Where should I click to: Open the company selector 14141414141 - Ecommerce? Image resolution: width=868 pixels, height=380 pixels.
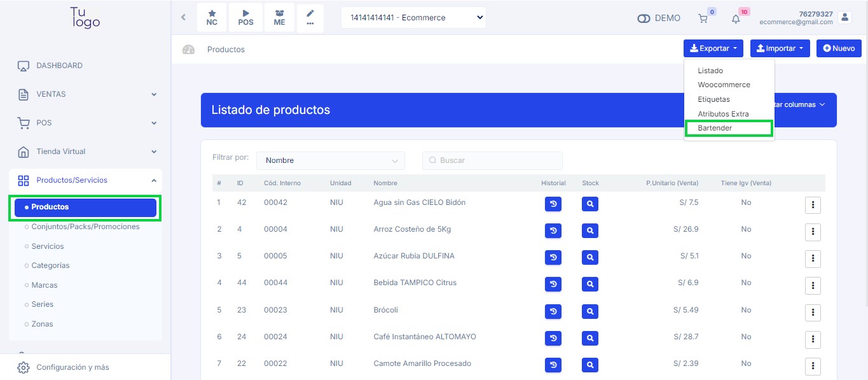(x=413, y=18)
